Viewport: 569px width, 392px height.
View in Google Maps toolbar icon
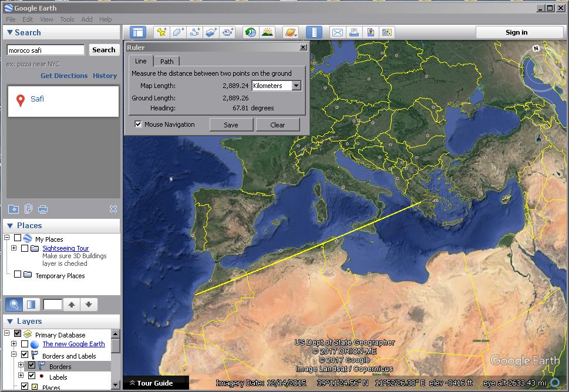point(387,32)
